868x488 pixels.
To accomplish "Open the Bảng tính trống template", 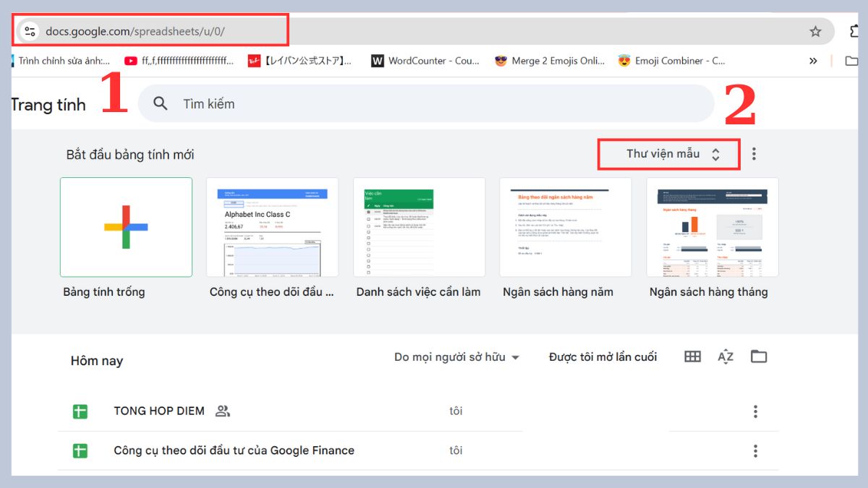I will pos(126,226).
